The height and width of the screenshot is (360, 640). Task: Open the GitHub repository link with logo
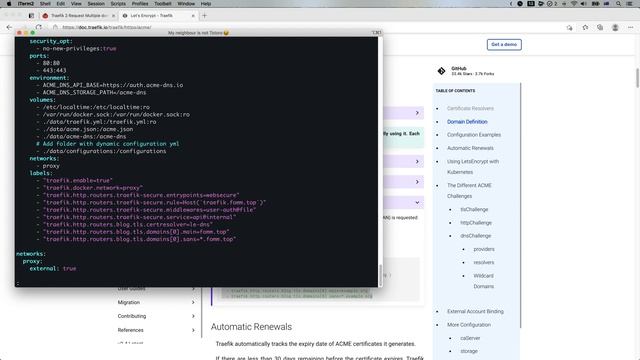coord(466,71)
